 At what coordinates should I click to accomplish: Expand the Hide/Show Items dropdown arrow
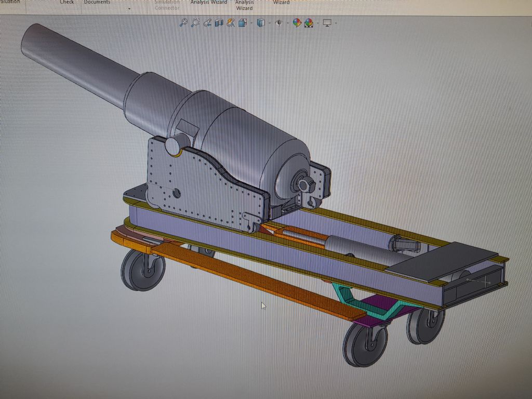(288, 23)
